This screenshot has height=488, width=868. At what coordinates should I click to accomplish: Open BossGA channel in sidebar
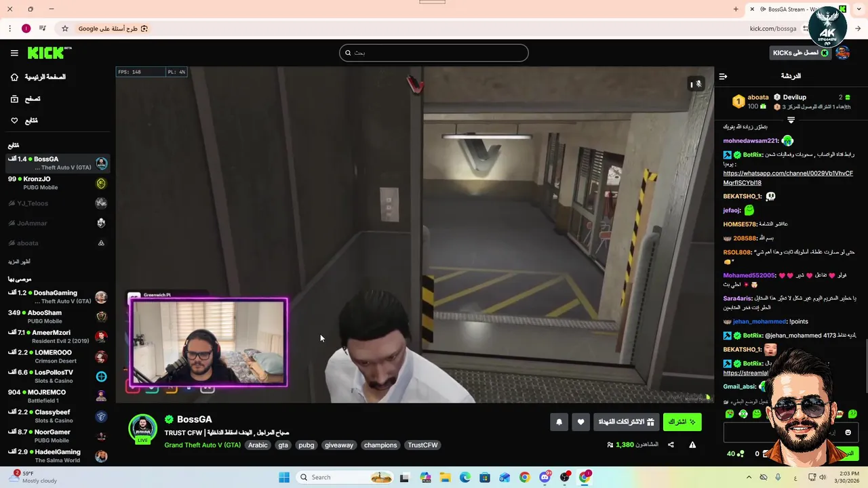tap(57, 163)
